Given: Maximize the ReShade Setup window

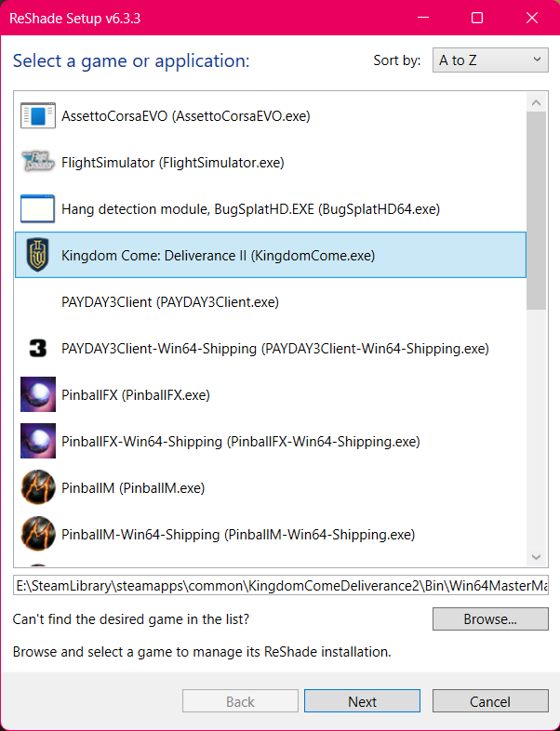Looking at the screenshot, I should tap(477, 18).
